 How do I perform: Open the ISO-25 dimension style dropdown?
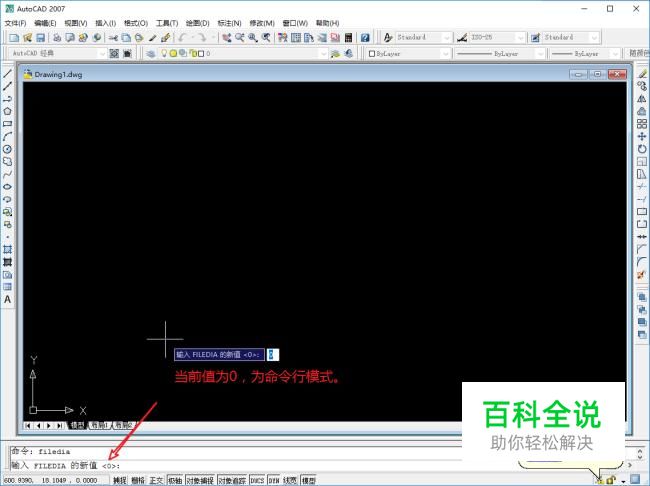pos(521,38)
